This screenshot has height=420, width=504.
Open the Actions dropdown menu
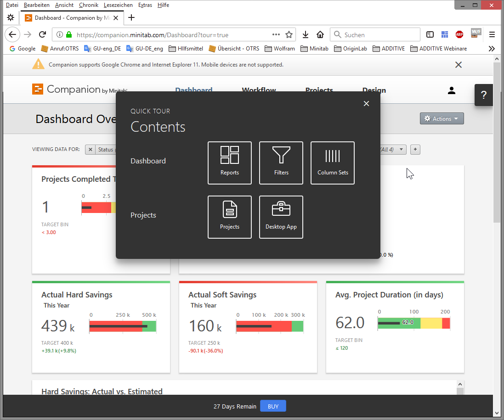442,118
